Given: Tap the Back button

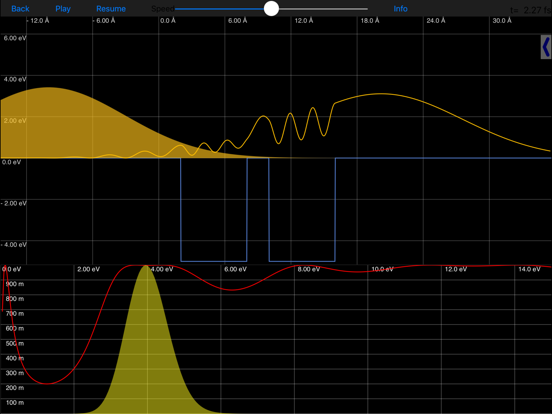Looking at the screenshot, I should pos(20,9).
